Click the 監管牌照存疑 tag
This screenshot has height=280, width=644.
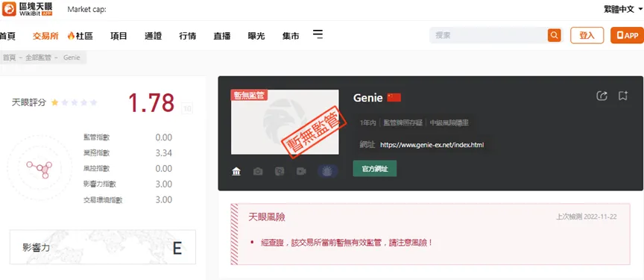(x=403, y=122)
